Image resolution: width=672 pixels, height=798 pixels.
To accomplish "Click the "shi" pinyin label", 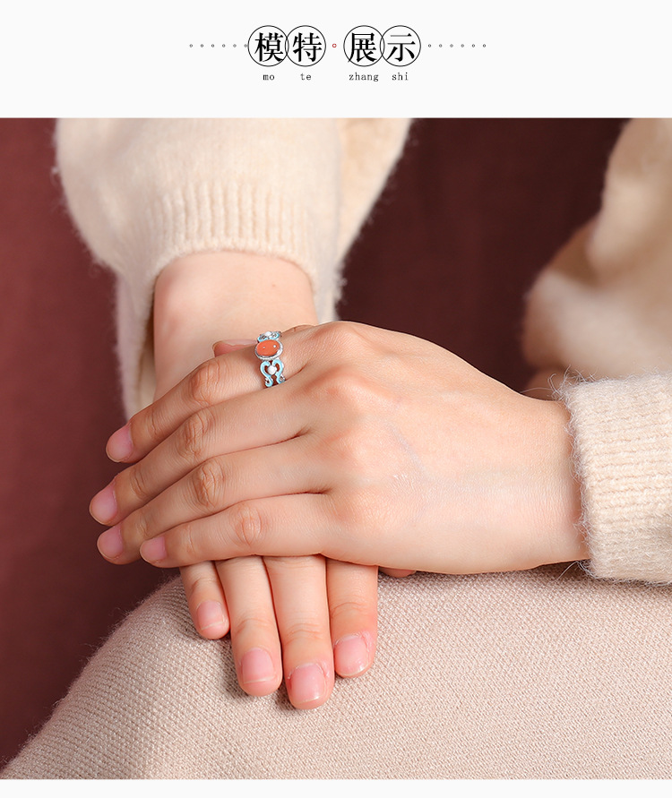I will [401, 77].
